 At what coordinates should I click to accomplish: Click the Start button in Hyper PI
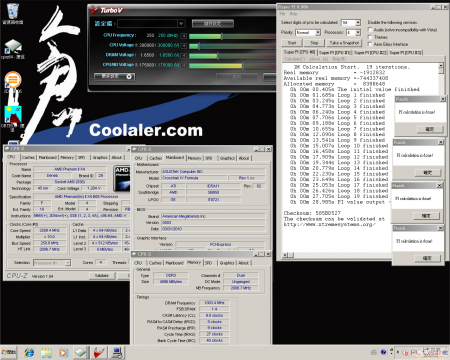292,43
